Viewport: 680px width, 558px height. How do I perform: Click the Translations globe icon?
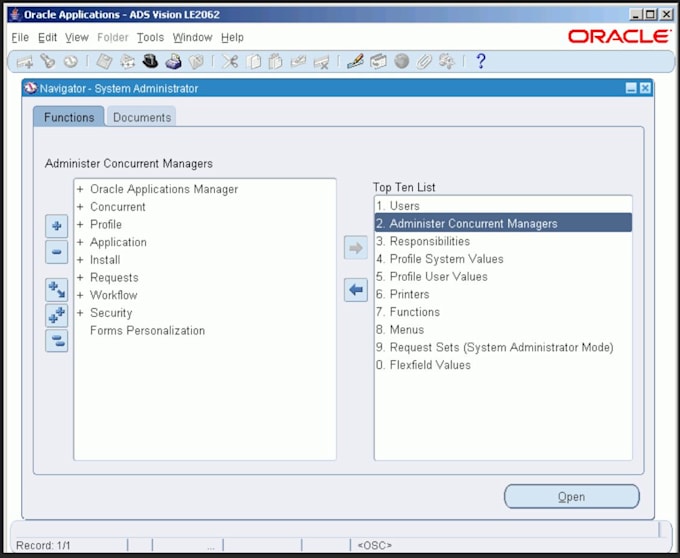[x=402, y=61]
